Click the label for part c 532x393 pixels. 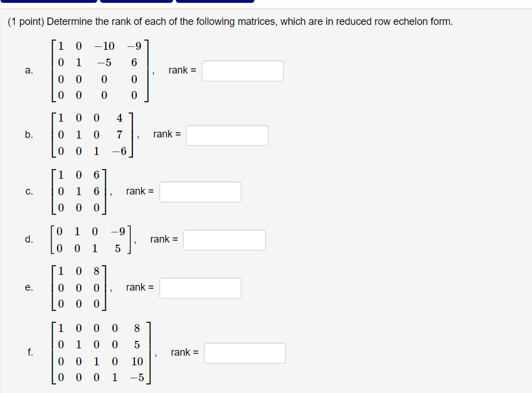pos(29,192)
